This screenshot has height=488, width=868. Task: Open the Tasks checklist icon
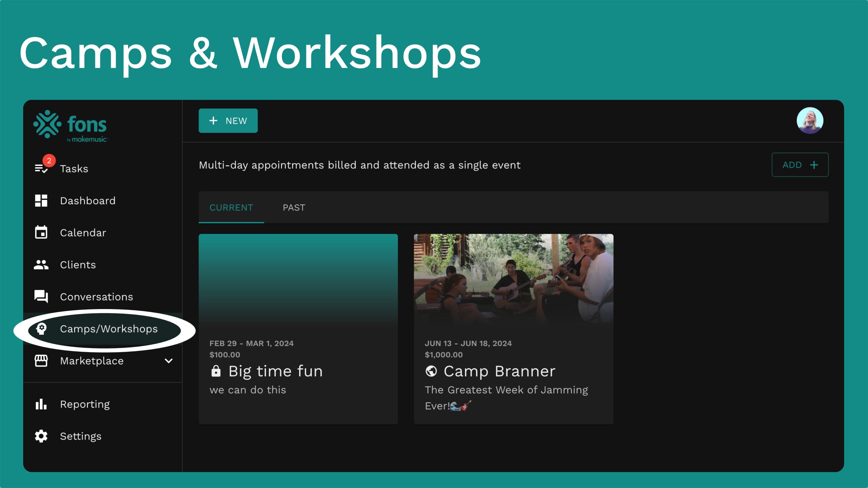click(x=41, y=168)
